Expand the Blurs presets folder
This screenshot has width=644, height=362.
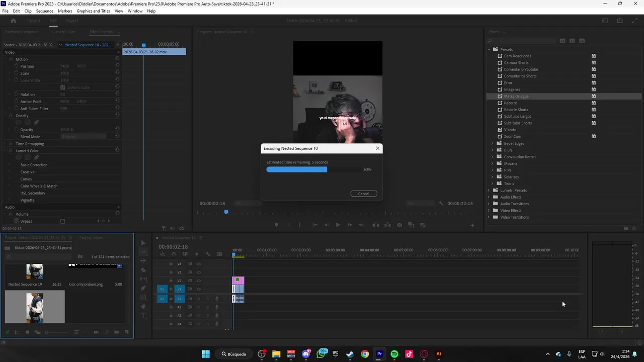[493, 150]
